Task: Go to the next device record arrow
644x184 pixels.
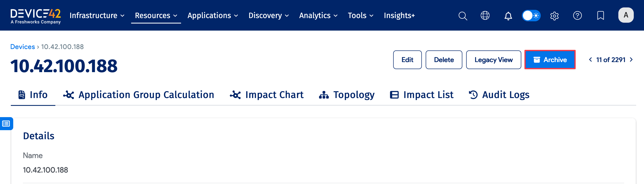Action: [631, 60]
